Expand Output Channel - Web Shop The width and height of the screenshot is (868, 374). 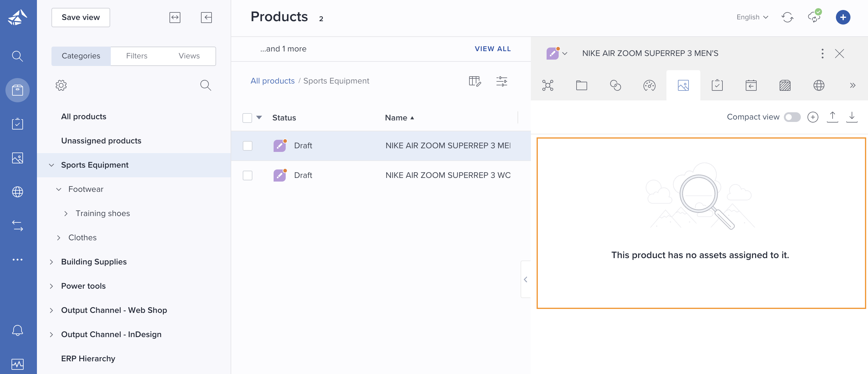[51, 310]
